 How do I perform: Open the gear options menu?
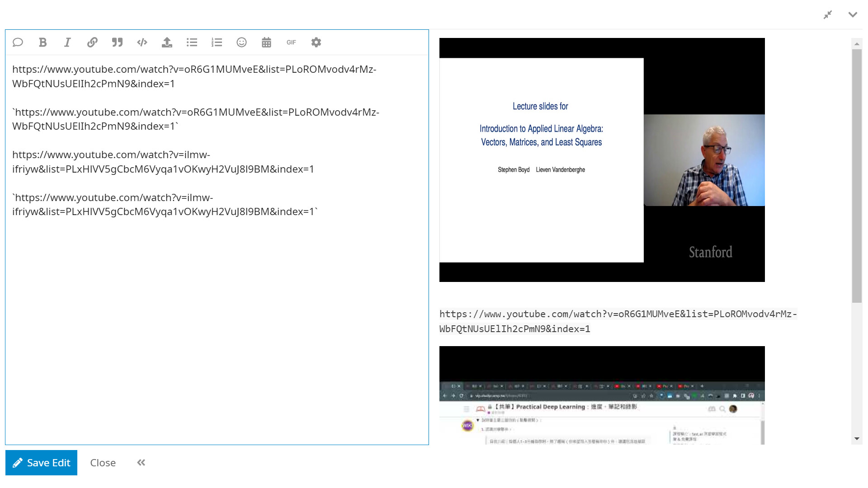(x=316, y=42)
